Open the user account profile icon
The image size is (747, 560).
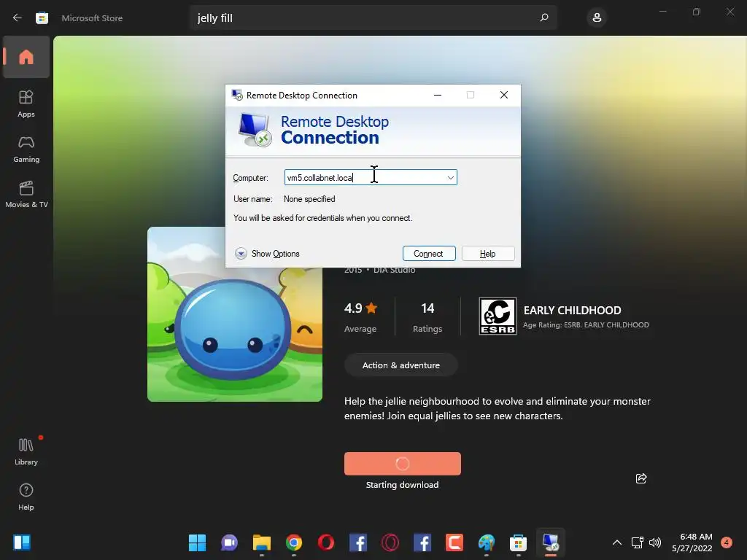(597, 18)
